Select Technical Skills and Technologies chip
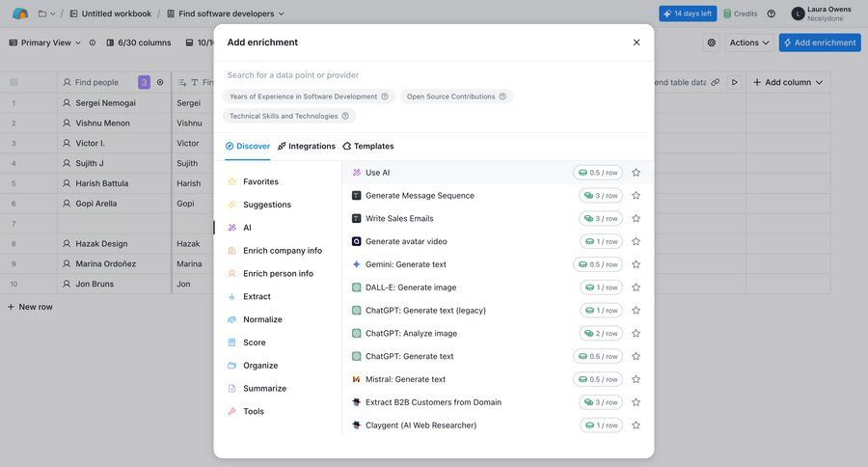 point(289,116)
